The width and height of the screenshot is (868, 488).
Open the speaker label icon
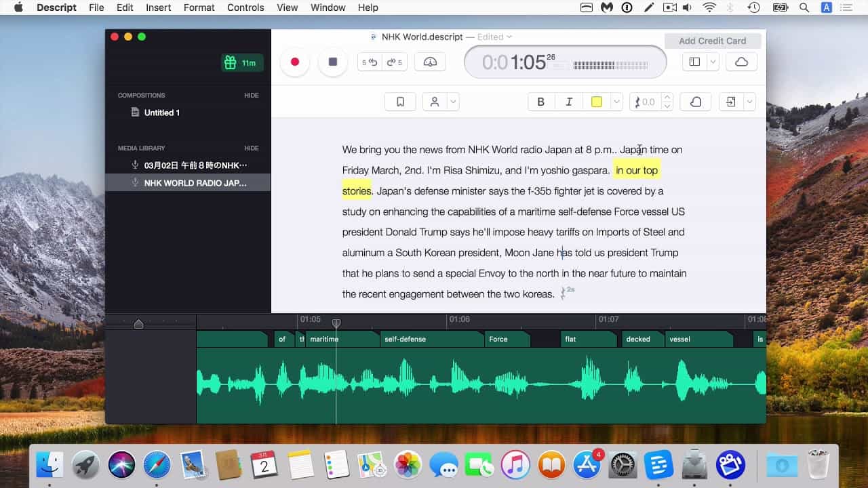tap(435, 101)
